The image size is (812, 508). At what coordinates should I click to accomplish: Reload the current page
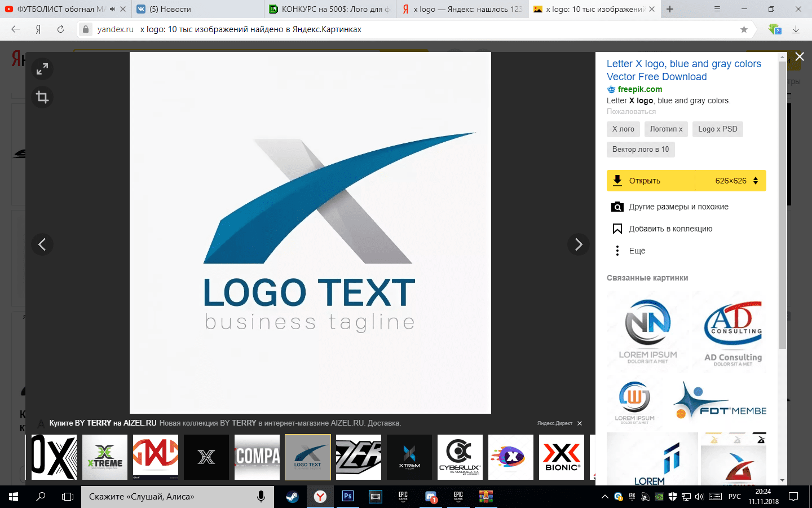point(60,29)
